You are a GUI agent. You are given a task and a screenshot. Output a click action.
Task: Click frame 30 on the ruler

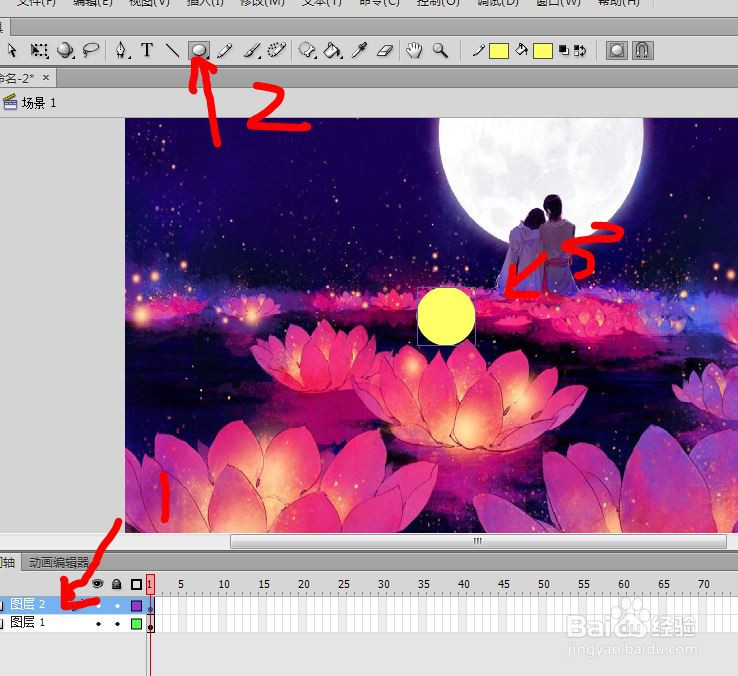coord(383,584)
